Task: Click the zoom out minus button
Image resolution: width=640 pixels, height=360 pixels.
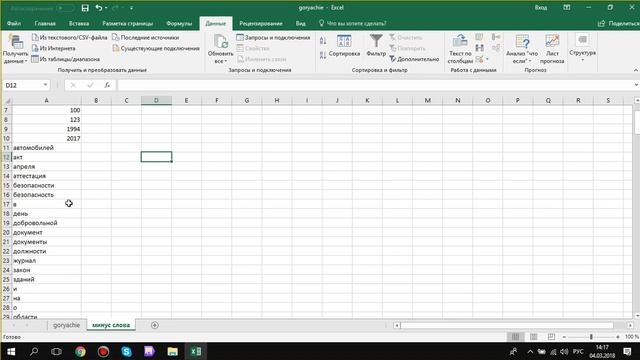Action: (564, 337)
